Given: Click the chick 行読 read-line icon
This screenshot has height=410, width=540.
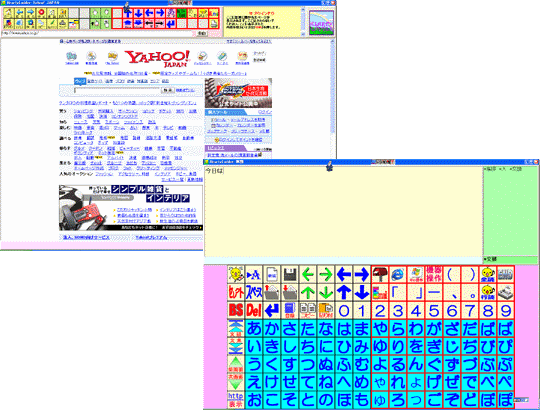Looking at the screenshot, I should (488, 292).
